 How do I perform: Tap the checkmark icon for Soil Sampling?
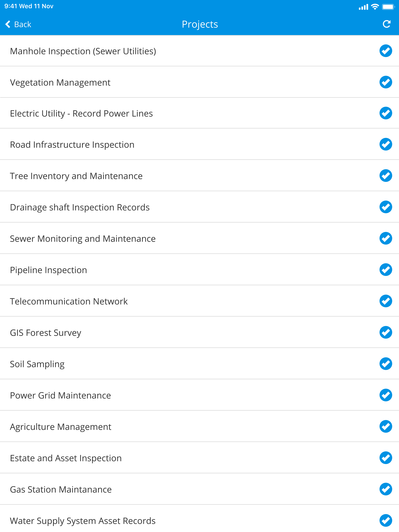click(386, 364)
